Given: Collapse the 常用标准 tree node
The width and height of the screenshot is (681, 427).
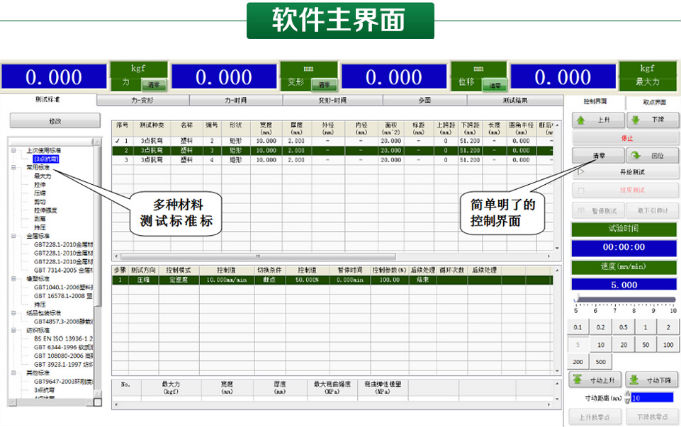Looking at the screenshot, I should (14, 168).
